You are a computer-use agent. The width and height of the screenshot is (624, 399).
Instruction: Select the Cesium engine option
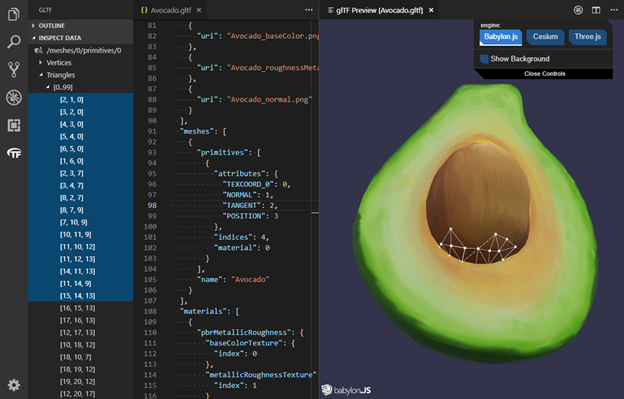pyautogui.click(x=545, y=37)
